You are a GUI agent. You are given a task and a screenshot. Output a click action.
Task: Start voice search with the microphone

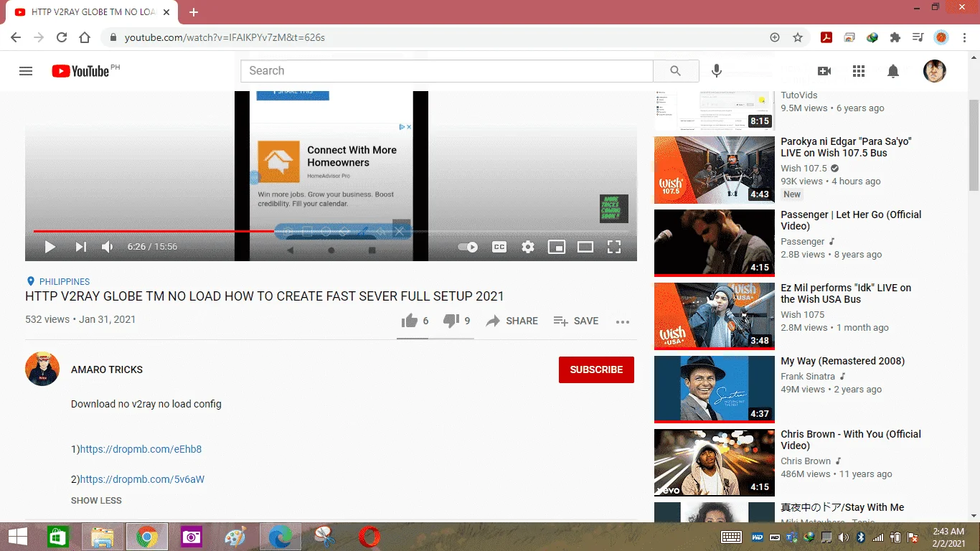(716, 71)
